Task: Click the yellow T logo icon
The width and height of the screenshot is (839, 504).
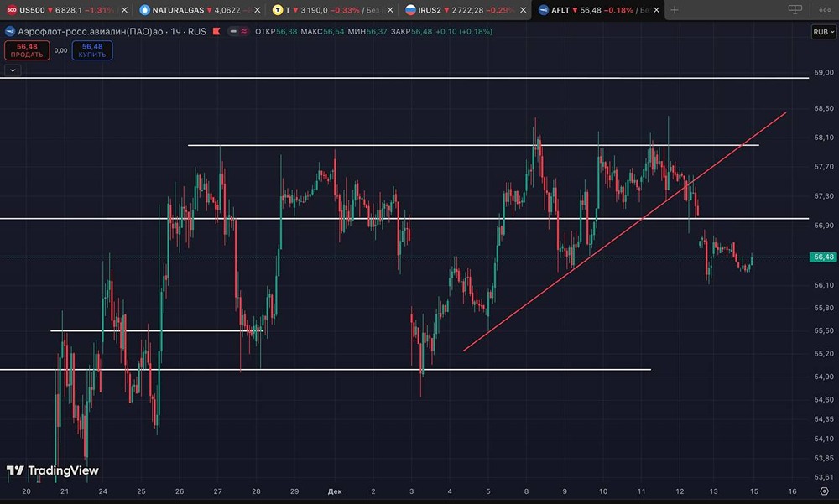Action: click(x=277, y=9)
